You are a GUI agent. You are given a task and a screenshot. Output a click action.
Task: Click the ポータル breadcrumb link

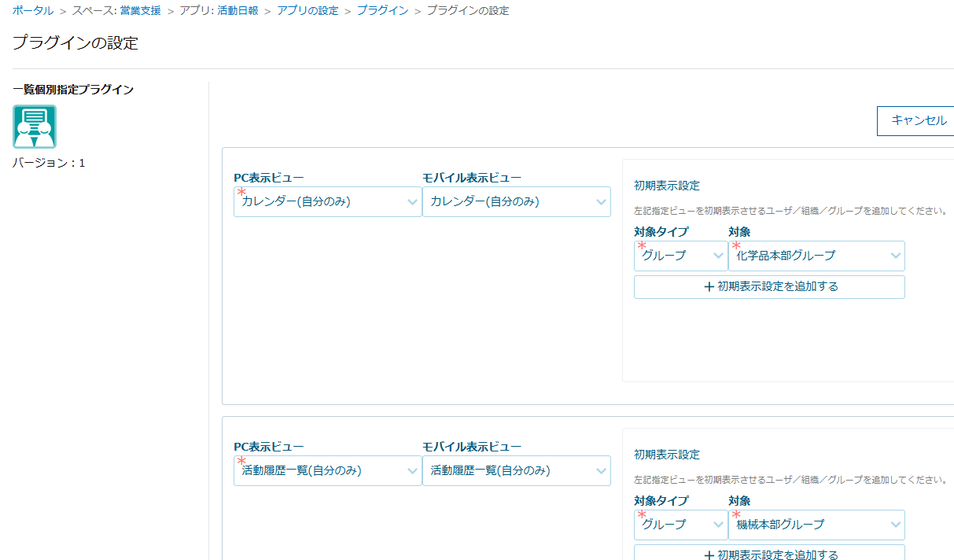click(33, 11)
